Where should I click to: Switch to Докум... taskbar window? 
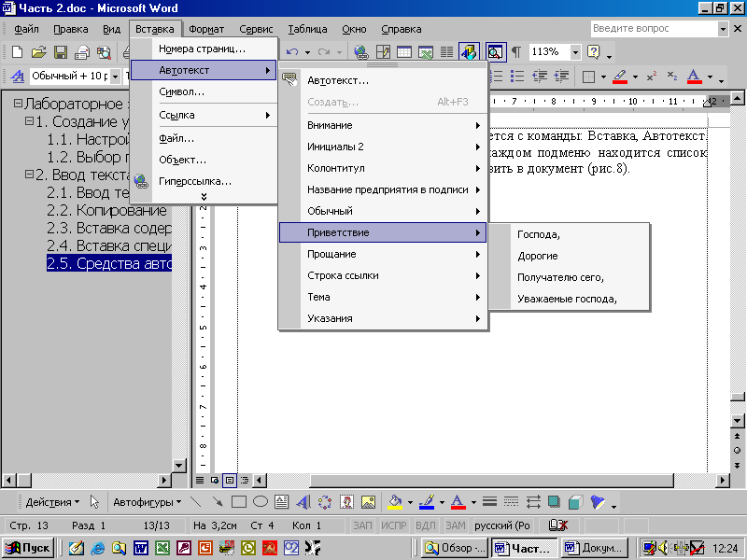pyautogui.click(x=594, y=548)
